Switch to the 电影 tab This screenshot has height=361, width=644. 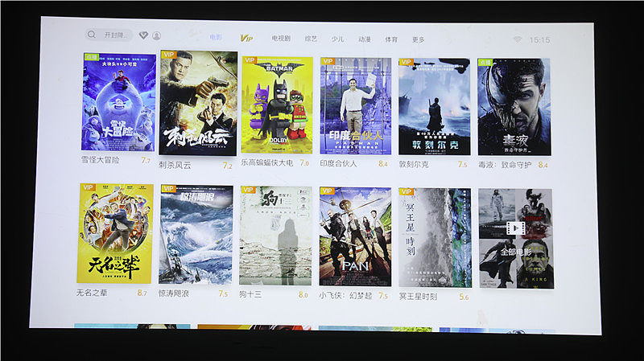(216, 37)
